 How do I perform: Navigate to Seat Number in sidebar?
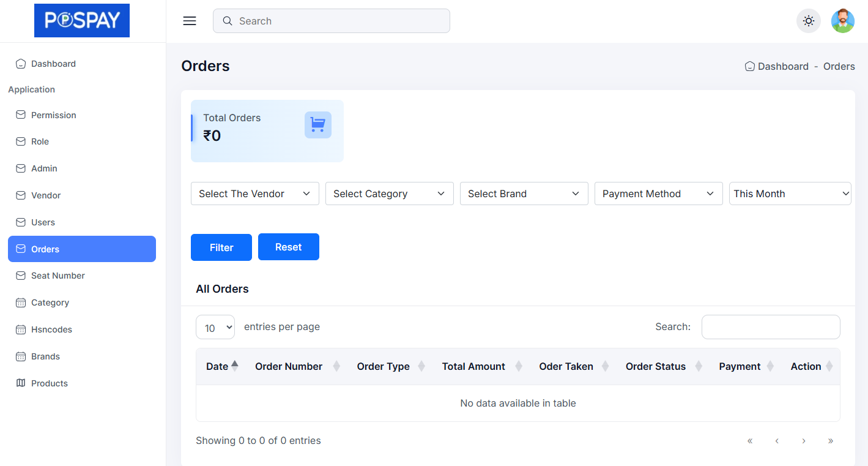coord(57,276)
